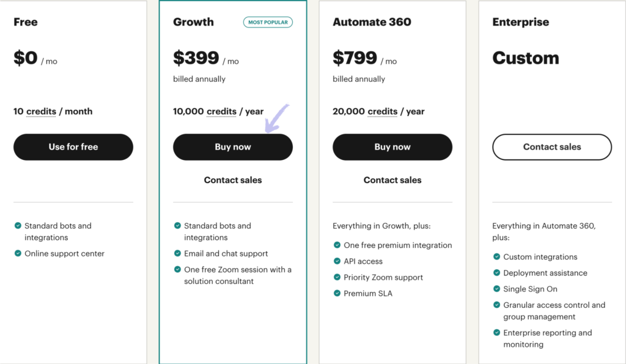Click checkmark icon beside API access
This screenshot has height=364, width=626.
pos(337,261)
